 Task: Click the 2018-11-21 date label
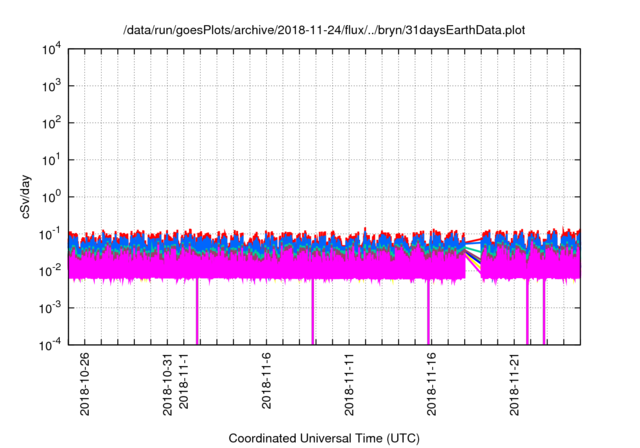514,384
